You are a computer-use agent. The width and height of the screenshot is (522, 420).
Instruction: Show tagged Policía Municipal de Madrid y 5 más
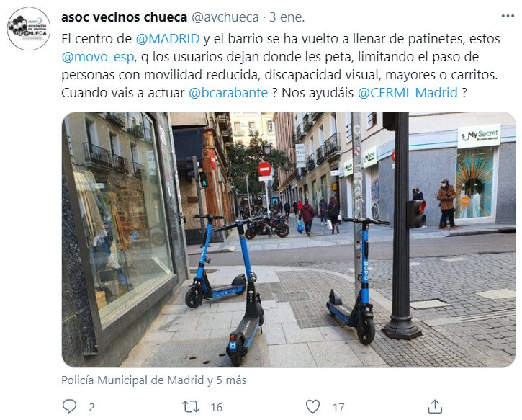(x=154, y=380)
